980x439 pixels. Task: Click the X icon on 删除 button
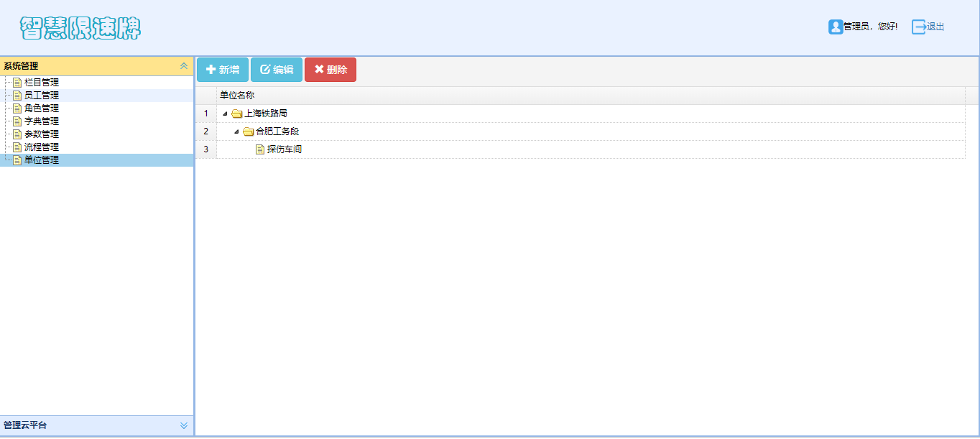coord(319,70)
